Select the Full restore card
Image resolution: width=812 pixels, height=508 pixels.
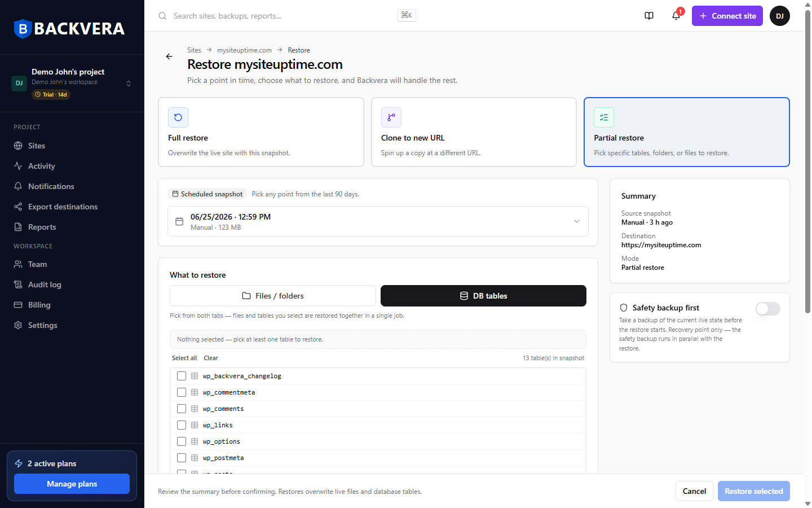click(261, 132)
